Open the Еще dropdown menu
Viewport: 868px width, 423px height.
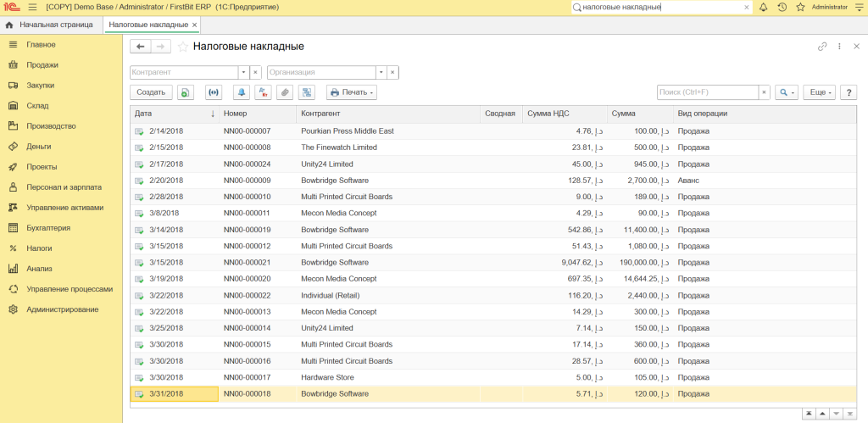820,92
